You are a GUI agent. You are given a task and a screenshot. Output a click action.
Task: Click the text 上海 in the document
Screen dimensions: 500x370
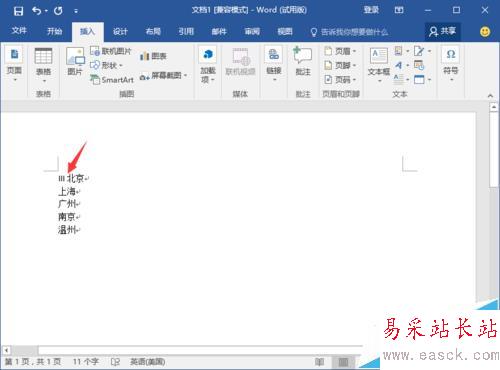coord(67,191)
